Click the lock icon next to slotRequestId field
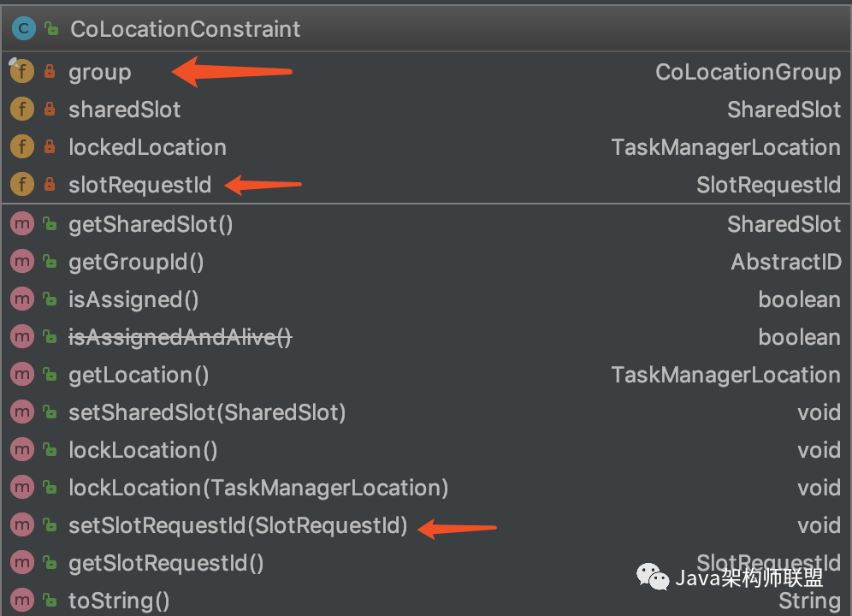Viewport: 852px width, 616px height. (x=50, y=185)
